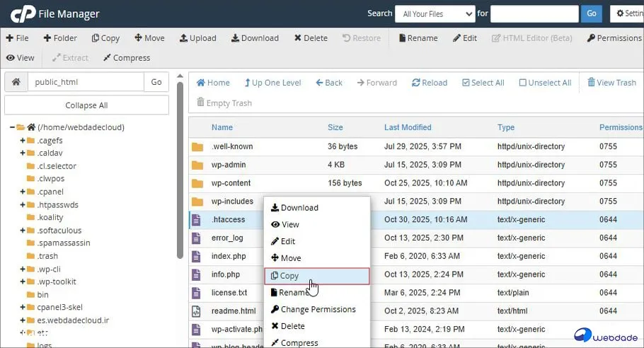Click Go next to the path field
644x348 pixels.
pyautogui.click(x=156, y=82)
